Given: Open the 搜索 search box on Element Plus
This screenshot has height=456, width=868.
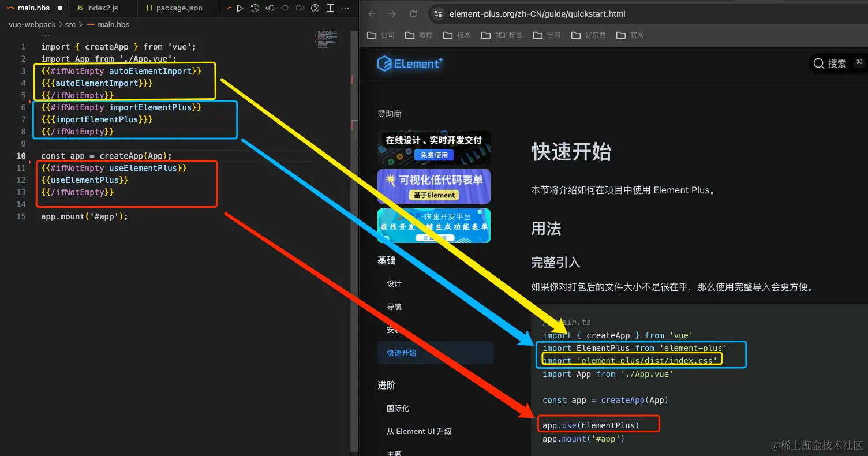Looking at the screenshot, I should (x=837, y=63).
